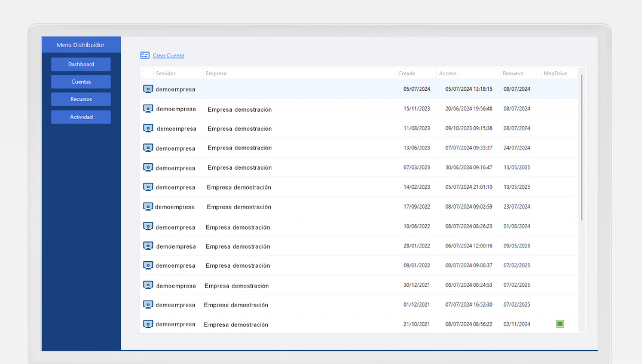Click access time 05/07/2024 21:01:10

coord(469,187)
